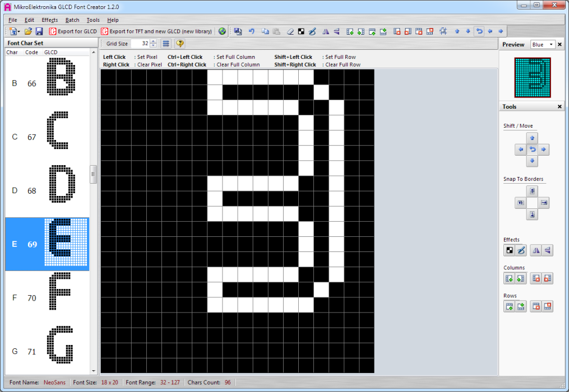Image resolution: width=569 pixels, height=392 pixels.
Task: Invert pixels using the top toolbar icon
Action: pyautogui.click(x=301, y=31)
